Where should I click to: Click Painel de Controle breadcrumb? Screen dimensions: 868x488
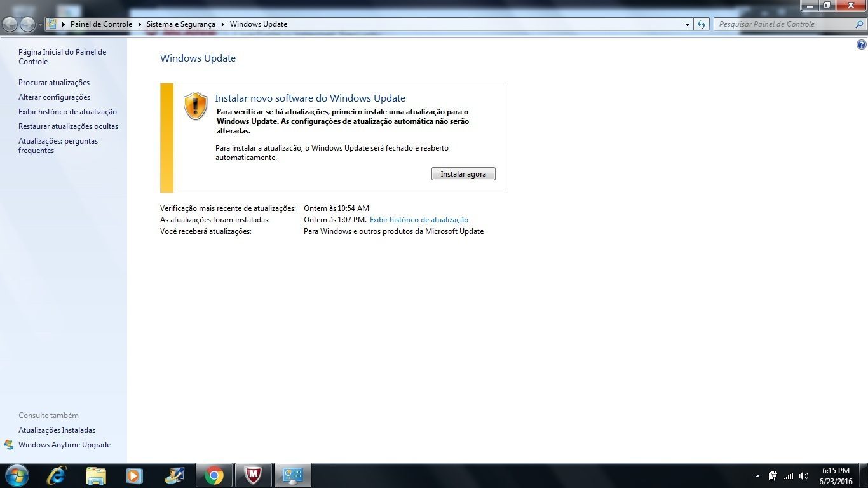pyautogui.click(x=101, y=24)
